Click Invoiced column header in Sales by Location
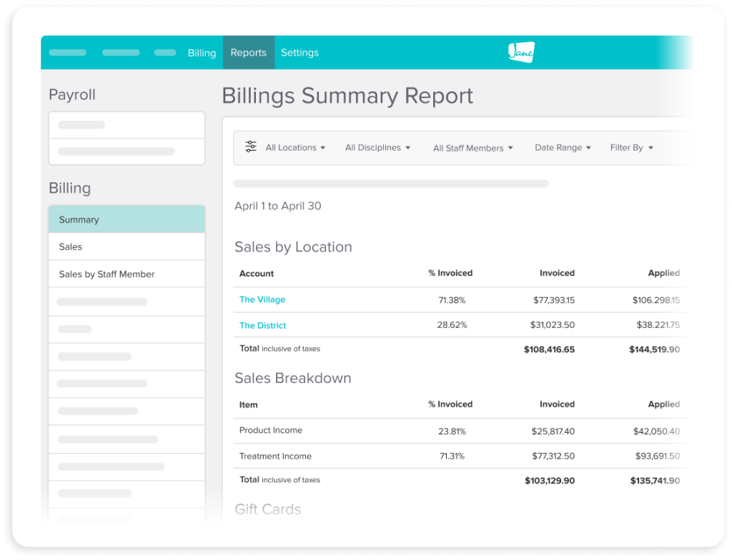 (557, 273)
